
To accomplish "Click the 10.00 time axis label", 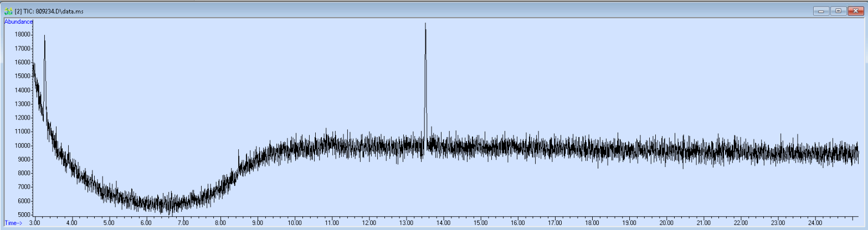I will [x=295, y=223].
